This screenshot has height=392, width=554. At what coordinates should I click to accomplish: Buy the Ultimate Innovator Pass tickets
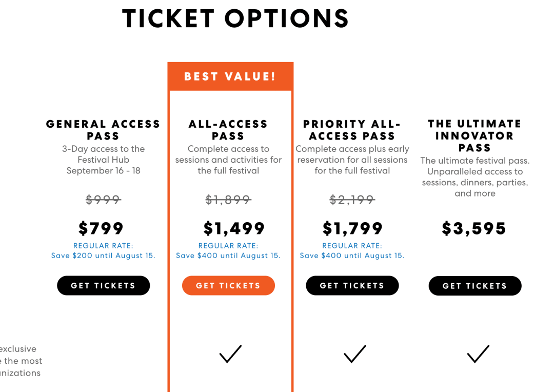(474, 286)
